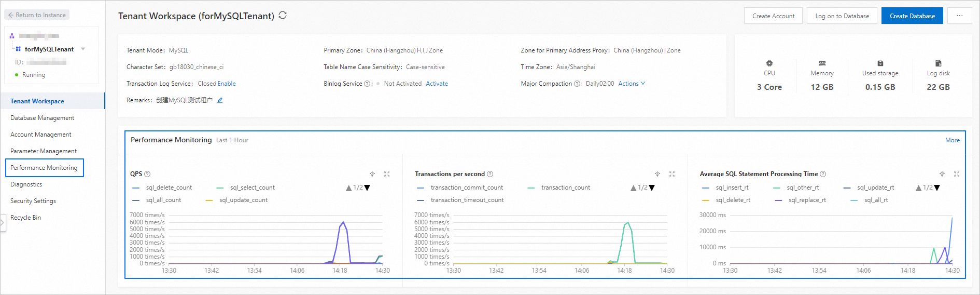
Task: Open Parameter Management in sidebar
Action: click(x=52, y=151)
